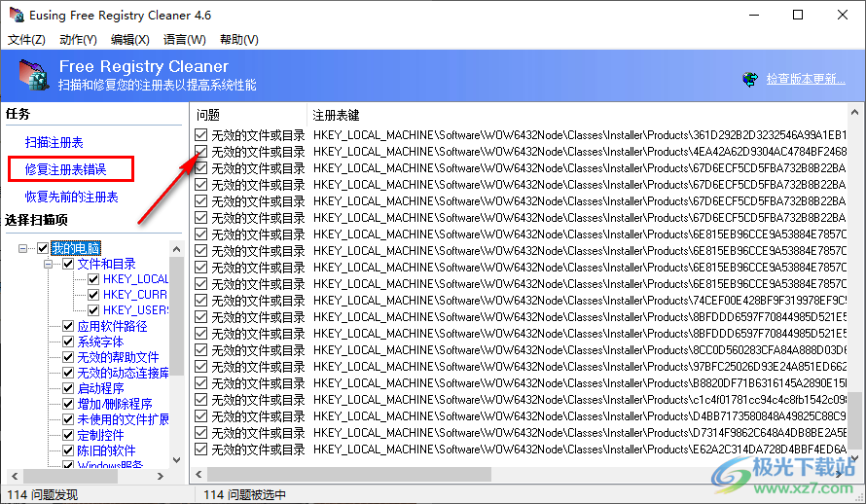Select the 无效的动态连接库 tree item
866x504 pixels.
[123, 373]
